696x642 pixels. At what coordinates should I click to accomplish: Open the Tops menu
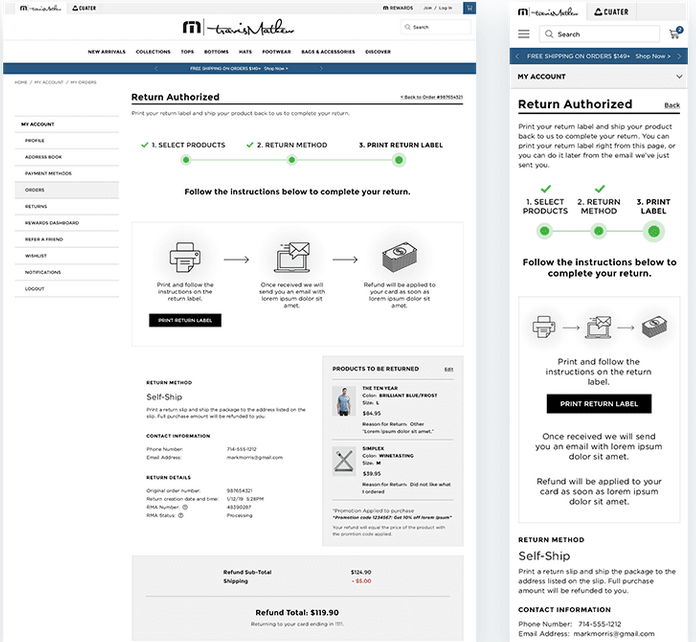[187, 52]
